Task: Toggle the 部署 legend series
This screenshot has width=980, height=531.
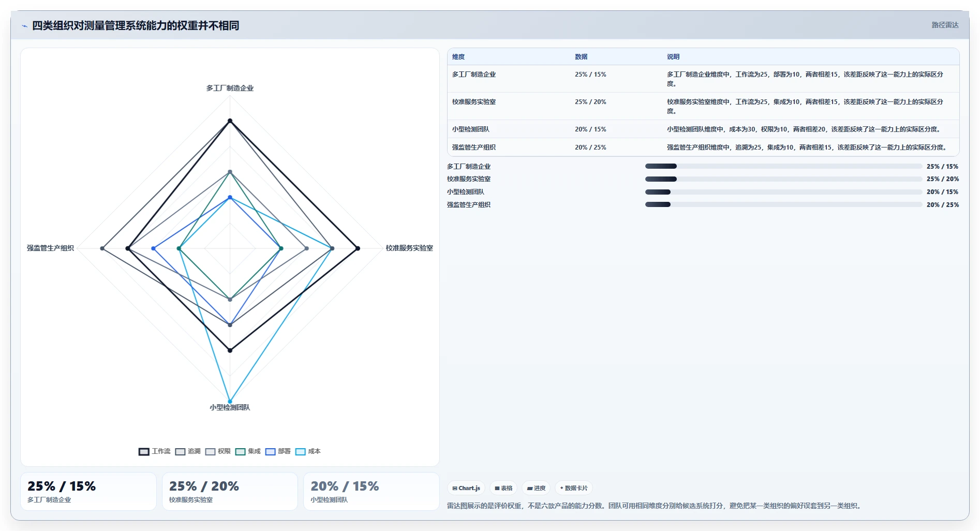Action: tap(278, 451)
